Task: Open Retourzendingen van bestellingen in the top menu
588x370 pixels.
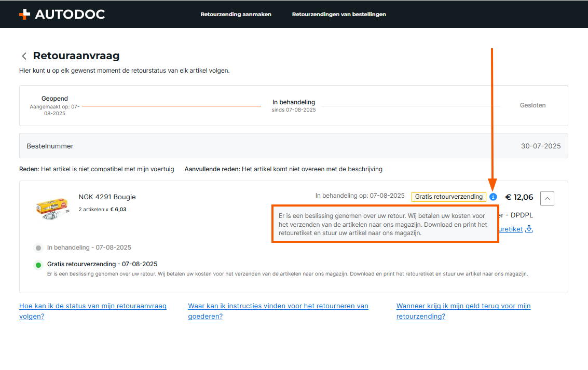Action: point(339,14)
